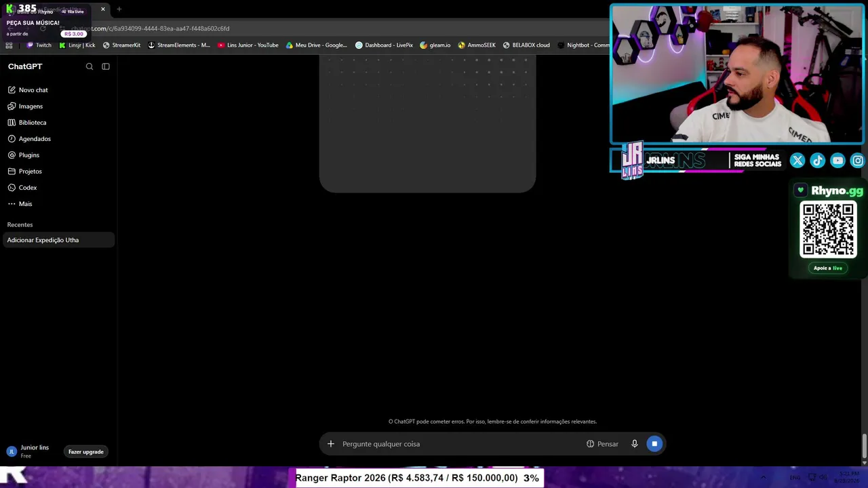Click the chat vertical scrollbar thumb
The width and height of the screenshot is (868, 488).
click(864, 447)
